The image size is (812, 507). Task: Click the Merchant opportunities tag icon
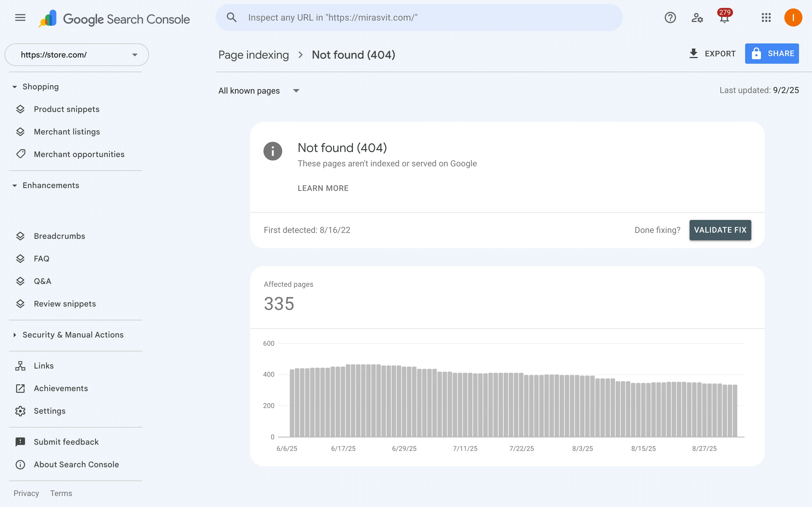tap(21, 154)
